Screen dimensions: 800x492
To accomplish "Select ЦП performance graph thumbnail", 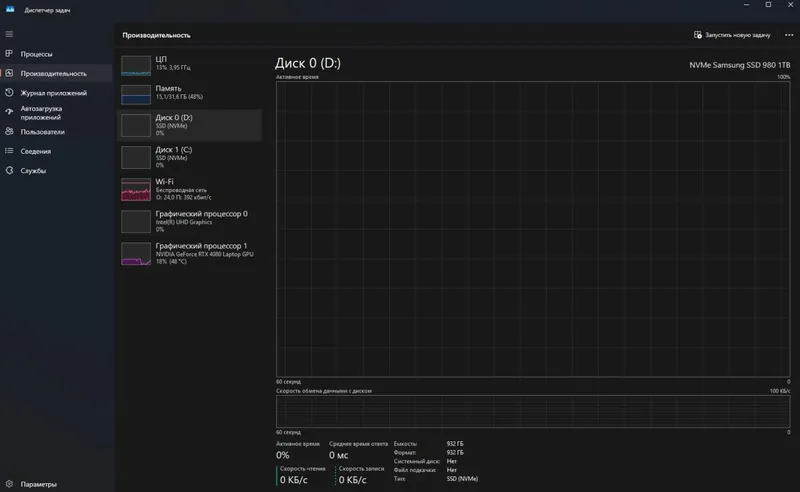I will click(x=136, y=65).
